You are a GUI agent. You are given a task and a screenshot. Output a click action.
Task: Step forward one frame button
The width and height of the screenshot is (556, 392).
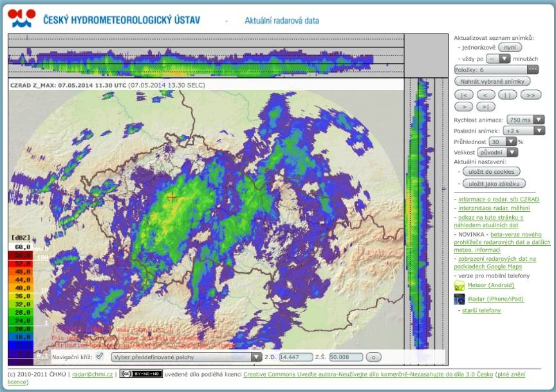click(x=464, y=106)
